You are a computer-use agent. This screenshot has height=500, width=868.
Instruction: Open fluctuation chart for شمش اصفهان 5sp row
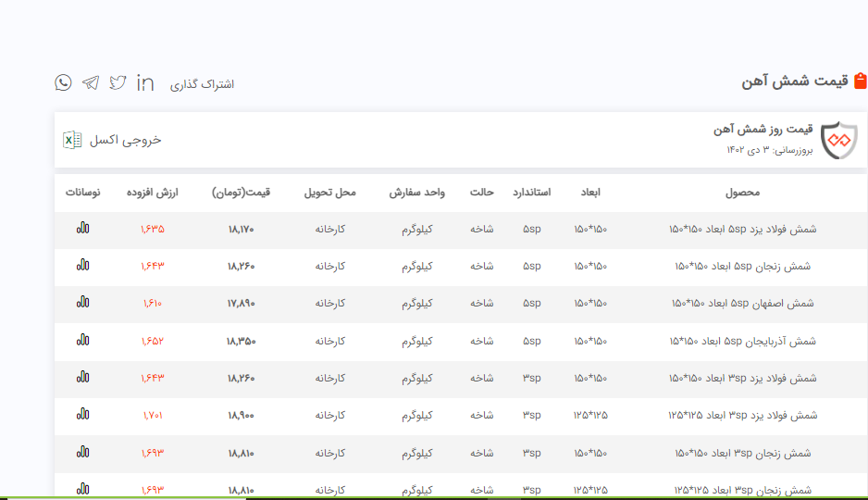[83, 303]
